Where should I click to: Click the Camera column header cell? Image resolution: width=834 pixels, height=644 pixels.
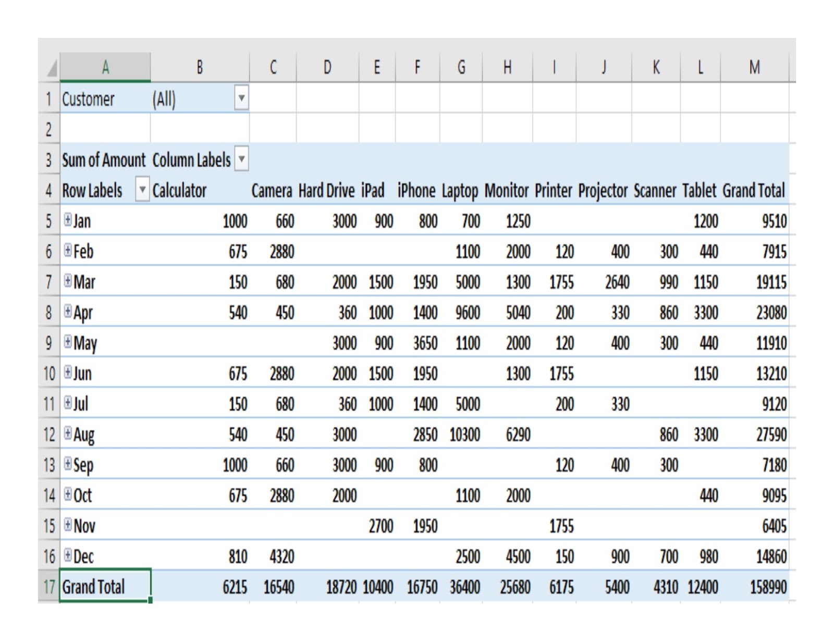[273, 191]
